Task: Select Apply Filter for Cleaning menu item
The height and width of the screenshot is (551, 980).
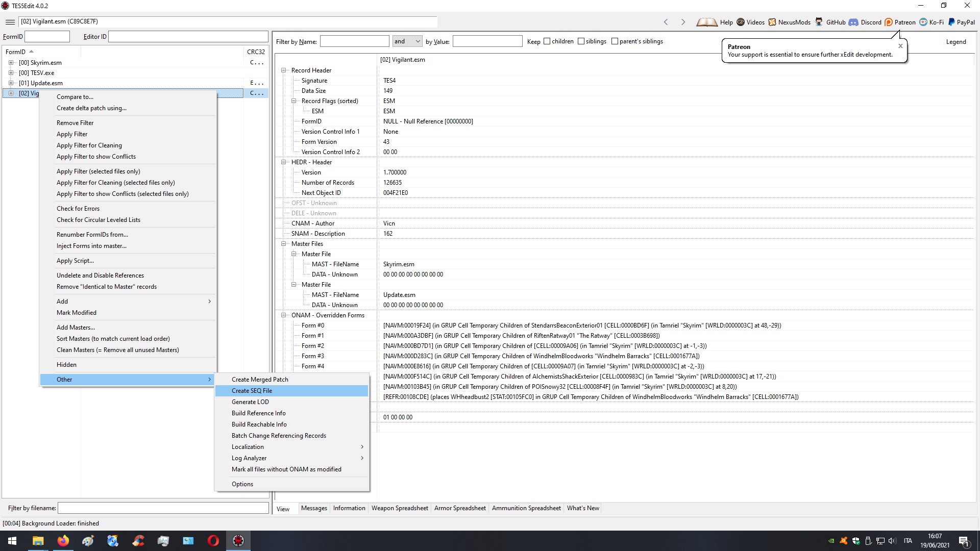Action: click(x=128, y=145)
